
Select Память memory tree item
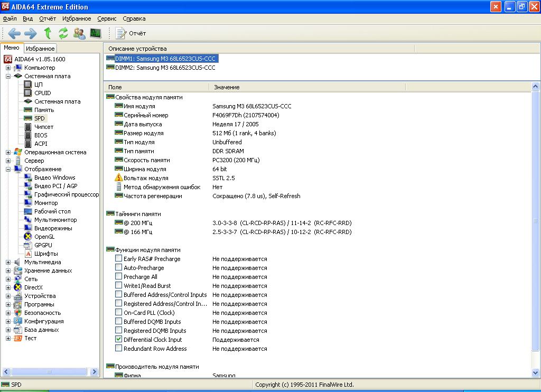[44, 110]
